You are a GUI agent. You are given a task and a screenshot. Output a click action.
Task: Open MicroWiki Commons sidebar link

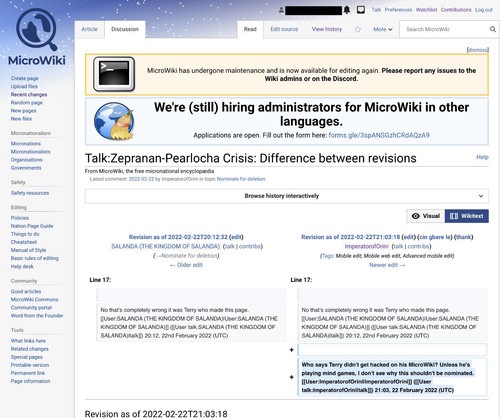click(x=34, y=299)
